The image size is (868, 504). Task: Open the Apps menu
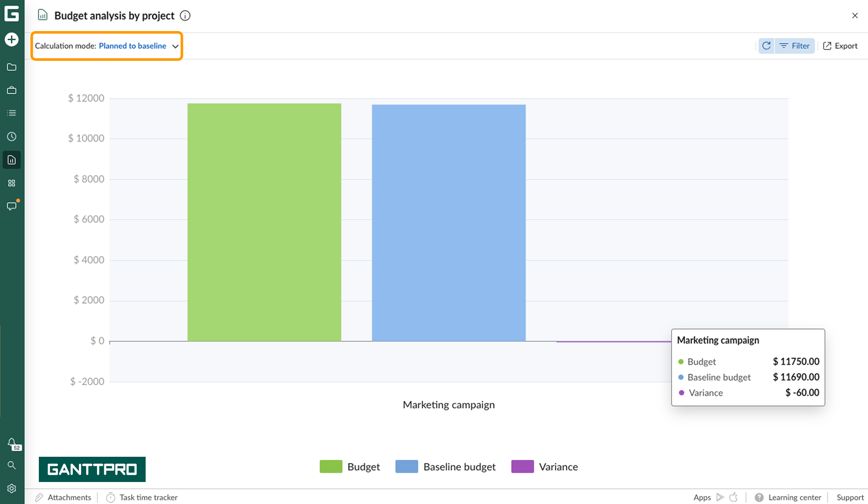pyautogui.click(x=703, y=497)
